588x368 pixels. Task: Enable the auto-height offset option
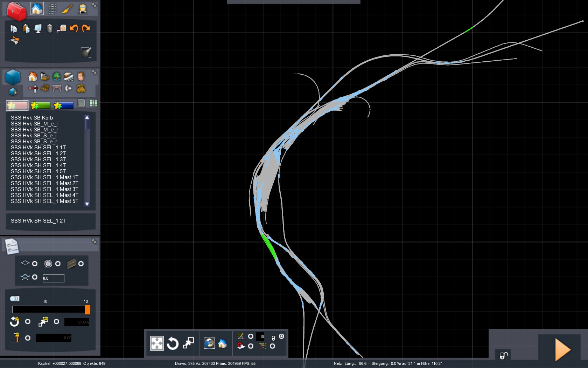pos(28,338)
